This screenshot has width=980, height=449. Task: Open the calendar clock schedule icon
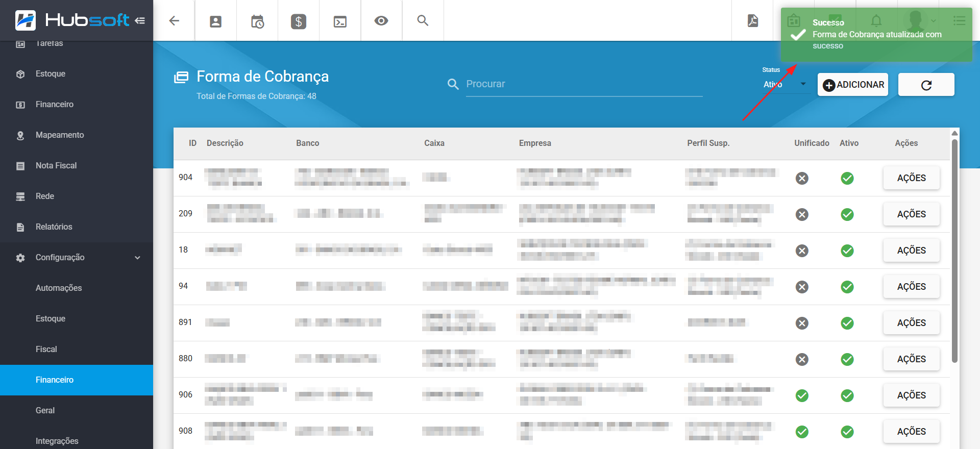(257, 21)
